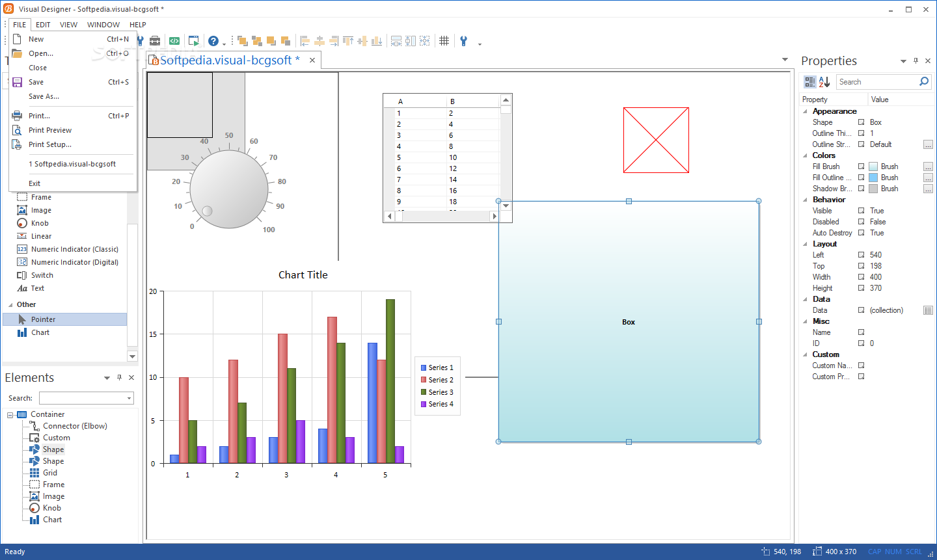
Task: Collapse the Colors property group
Action: (x=805, y=155)
